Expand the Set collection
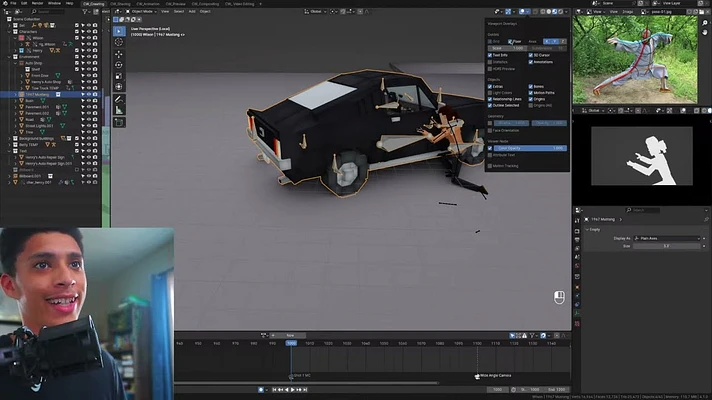712x400 pixels. coord(9,25)
